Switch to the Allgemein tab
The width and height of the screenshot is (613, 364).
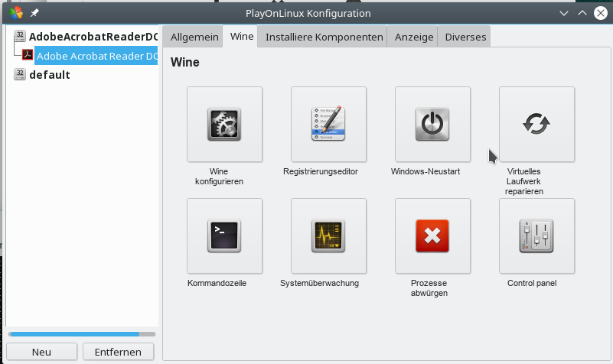(194, 37)
